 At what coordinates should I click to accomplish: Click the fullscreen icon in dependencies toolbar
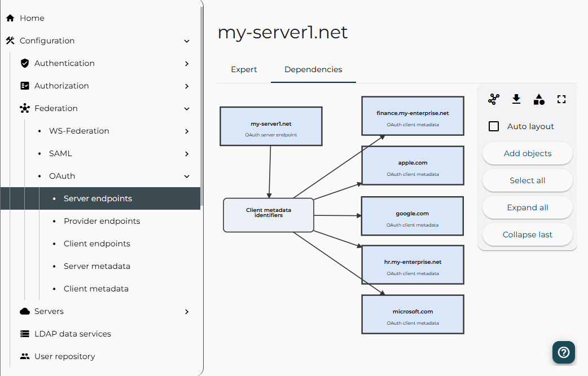coord(561,99)
